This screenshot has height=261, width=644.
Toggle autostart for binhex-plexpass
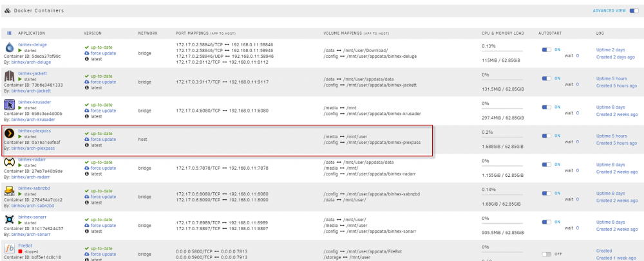547,136
